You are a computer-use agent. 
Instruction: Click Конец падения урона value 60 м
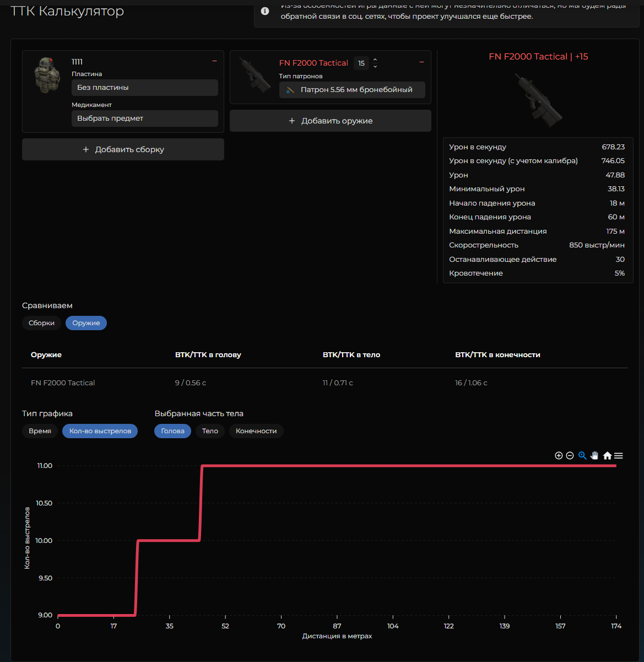pos(616,217)
